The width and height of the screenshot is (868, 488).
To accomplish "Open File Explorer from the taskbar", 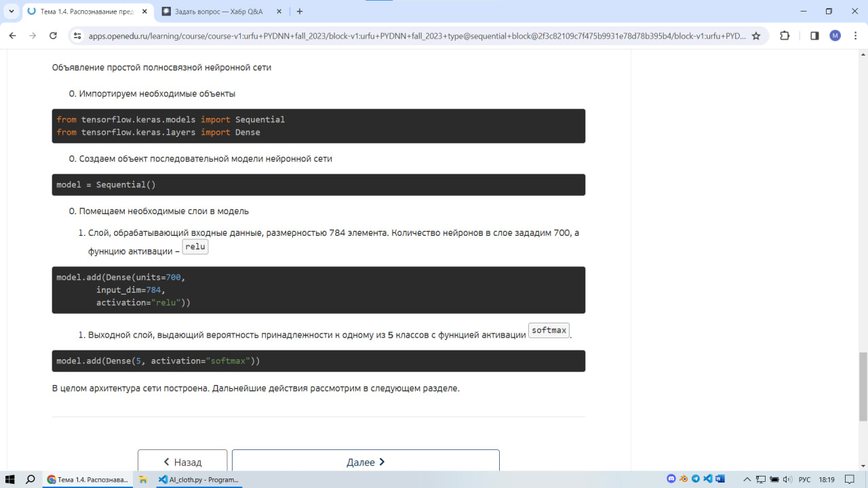I will (x=143, y=479).
